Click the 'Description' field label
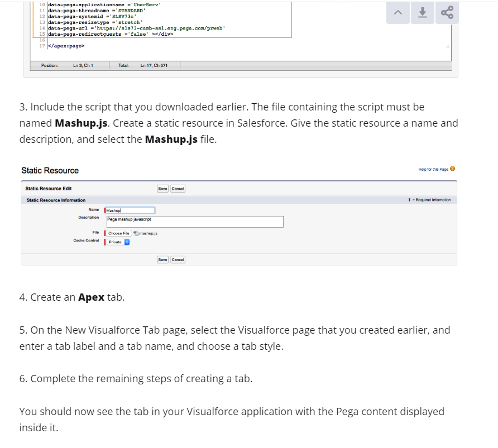This screenshot has height=448, width=498. 89,218
